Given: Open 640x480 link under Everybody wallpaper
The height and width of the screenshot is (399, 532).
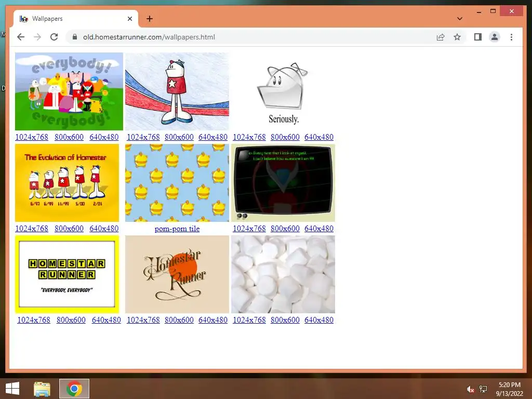Looking at the screenshot, I should click(104, 137).
